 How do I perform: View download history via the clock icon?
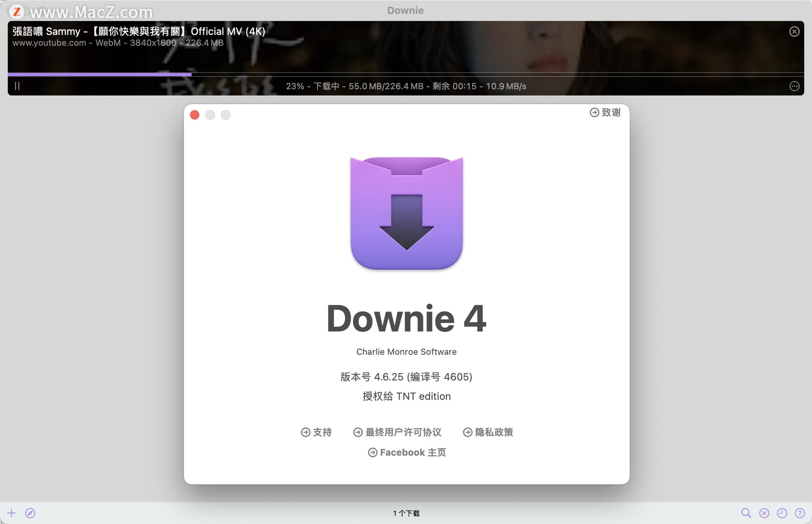[x=782, y=513]
